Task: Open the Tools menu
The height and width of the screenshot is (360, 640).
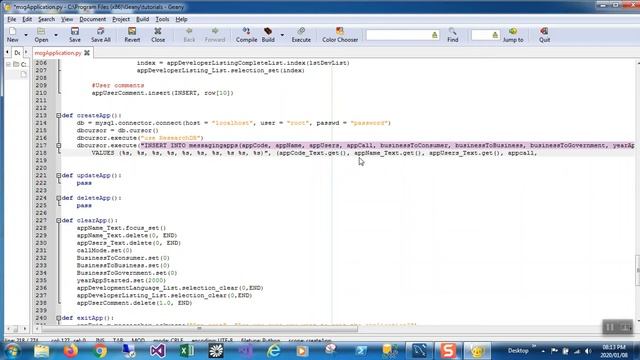Action: (x=162, y=19)
